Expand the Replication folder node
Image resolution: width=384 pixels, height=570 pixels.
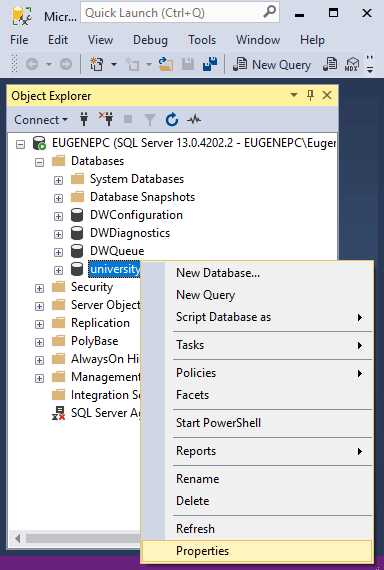click(39, 324)
